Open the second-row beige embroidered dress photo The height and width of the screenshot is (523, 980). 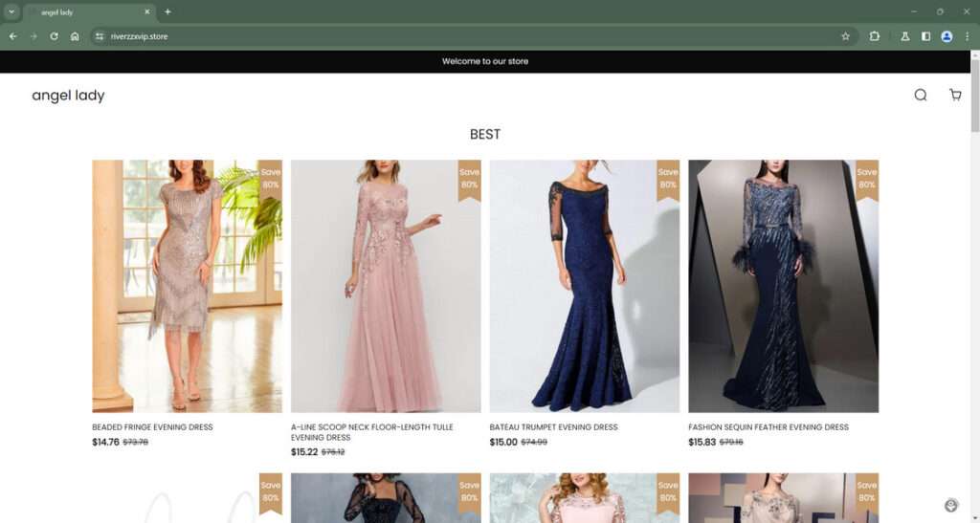pos(783,498)
